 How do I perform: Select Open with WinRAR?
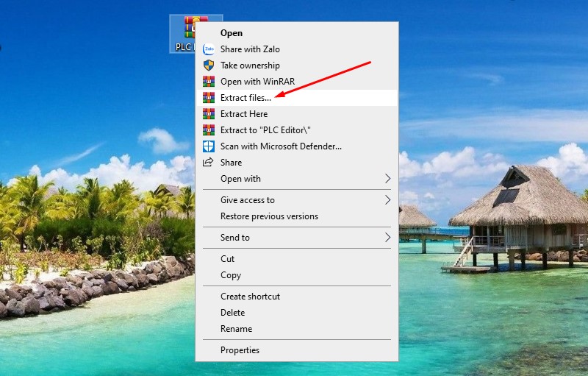pos(297,82)
